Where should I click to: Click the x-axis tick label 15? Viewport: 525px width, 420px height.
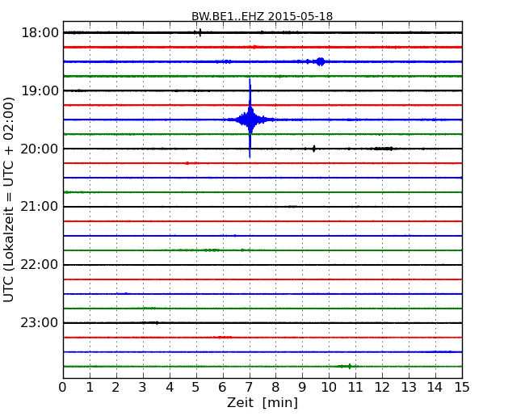(x=462, y=388)
